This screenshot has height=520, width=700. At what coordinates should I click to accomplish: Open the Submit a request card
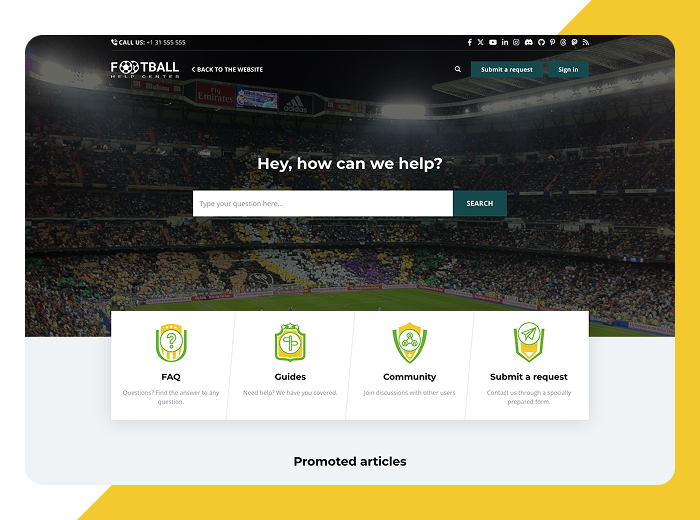point(529,366)
